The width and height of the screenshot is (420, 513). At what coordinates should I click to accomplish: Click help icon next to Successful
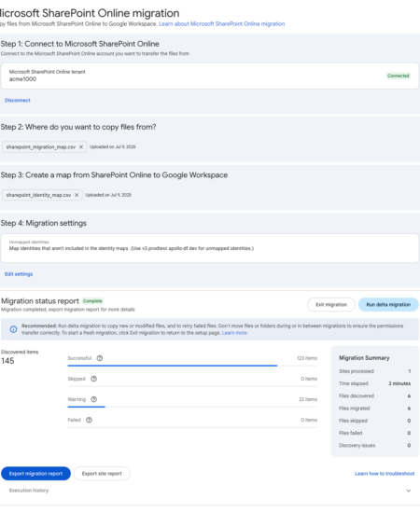100,358
